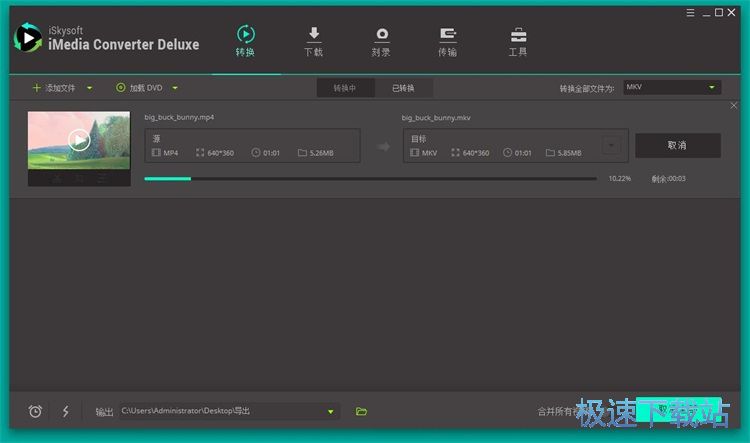Click the 加载 DVD button
The height and width of the screenshot is (443, 750).
tap(139, 88)
